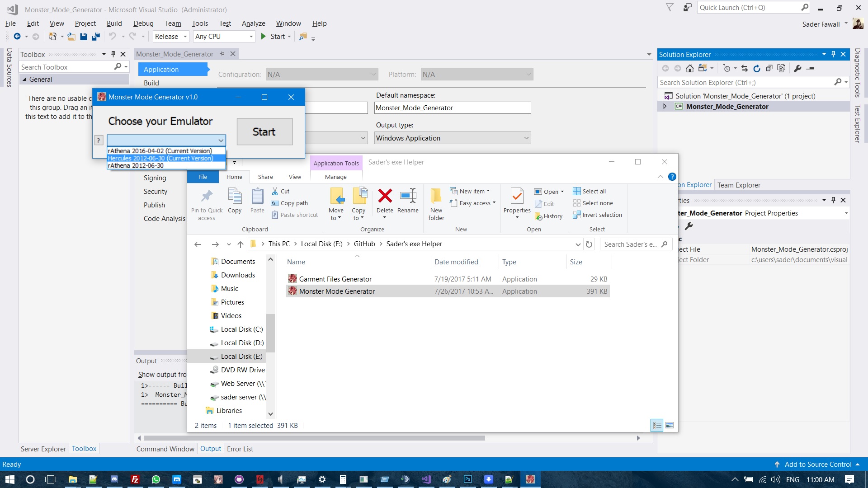
Task: Expand the Monster_Mode_Generator project node
Action: coord(665,107)
